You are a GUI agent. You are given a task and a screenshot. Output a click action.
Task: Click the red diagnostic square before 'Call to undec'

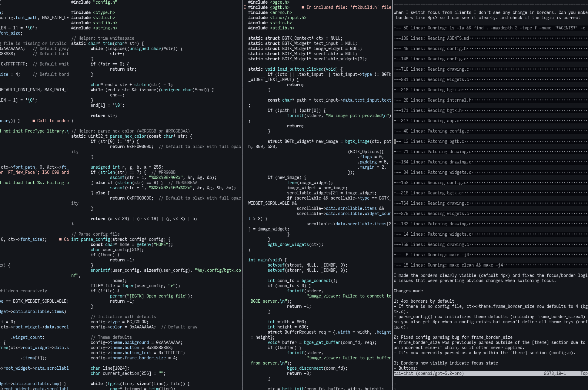[34, 121]
